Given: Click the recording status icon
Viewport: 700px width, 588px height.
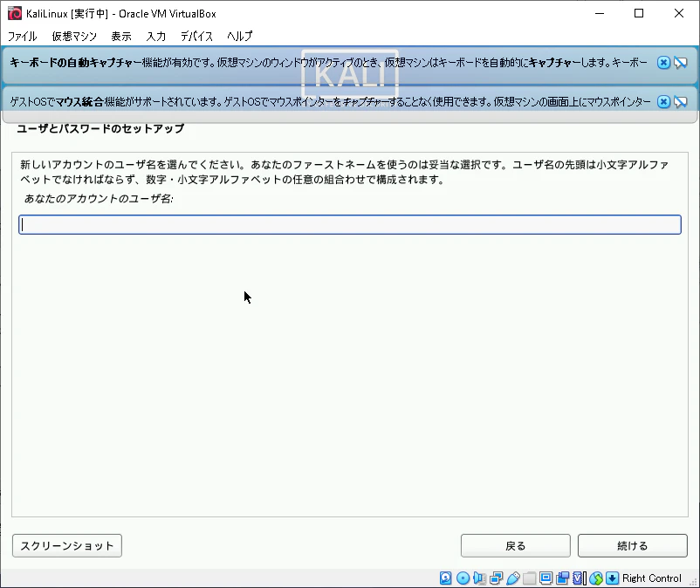Looking at the screenshot, I should coord(562,578).
